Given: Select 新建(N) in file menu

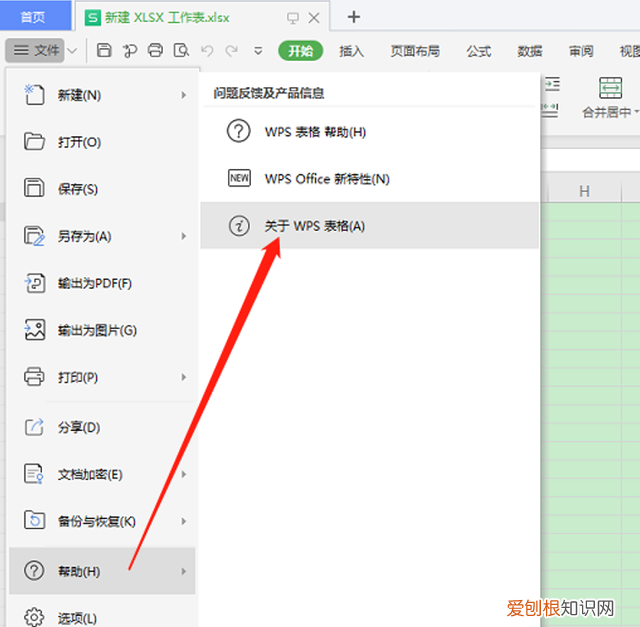Looking at the screenshot, I should pos(102,95).
